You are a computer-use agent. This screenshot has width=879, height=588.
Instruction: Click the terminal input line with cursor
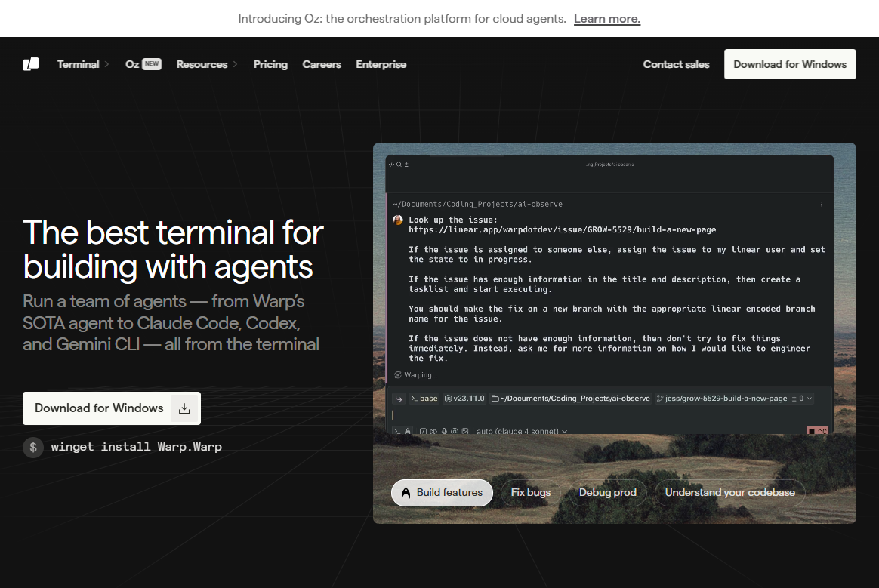[x=604, y=414]
